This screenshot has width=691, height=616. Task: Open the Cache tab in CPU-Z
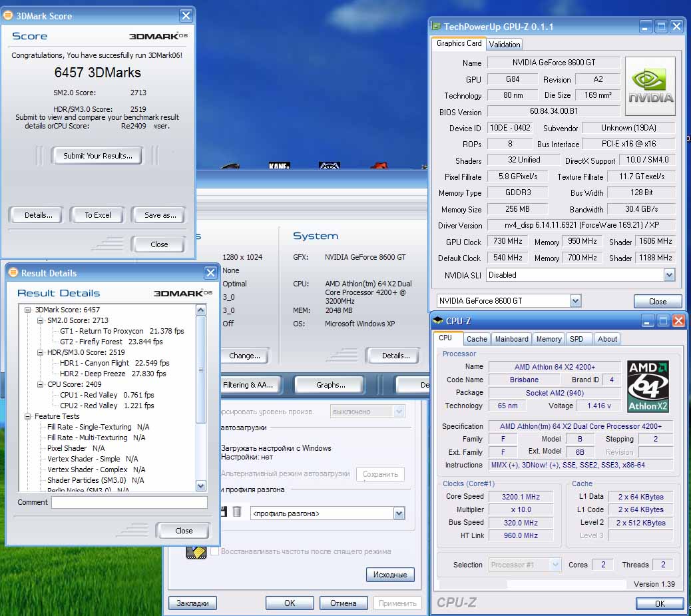(x=477, y=339)
